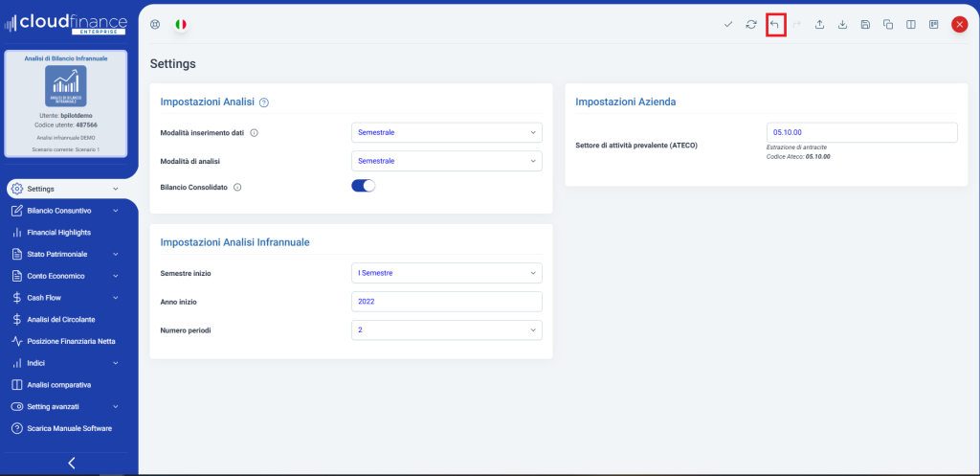Viewport: 980px width, 476px height.
Task: Click the download icon in top toolbar
Action: pyautogui.click(x=842, y=24)
